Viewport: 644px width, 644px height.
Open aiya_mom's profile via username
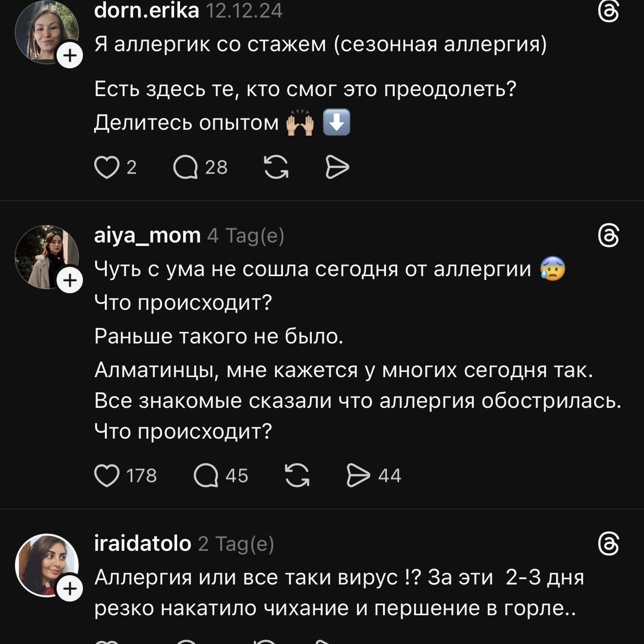(x=147, y=236)
